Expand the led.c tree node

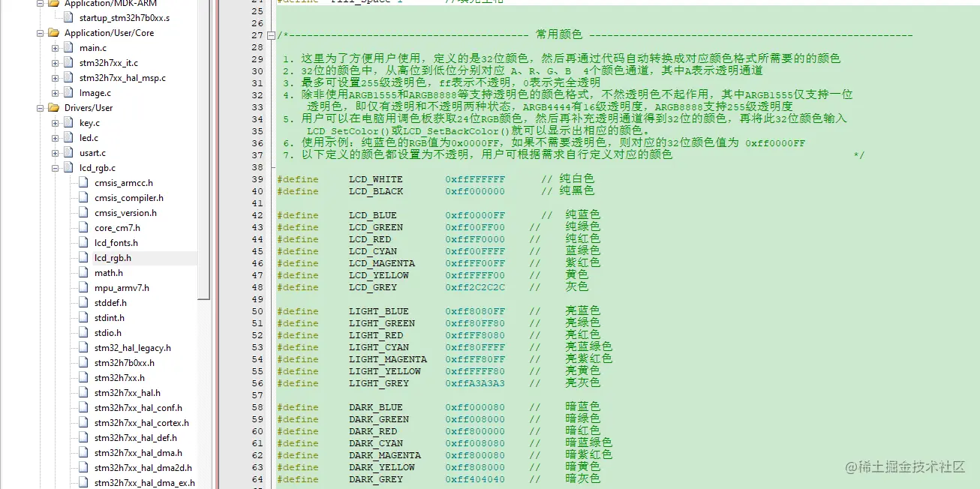pos(56,138)
